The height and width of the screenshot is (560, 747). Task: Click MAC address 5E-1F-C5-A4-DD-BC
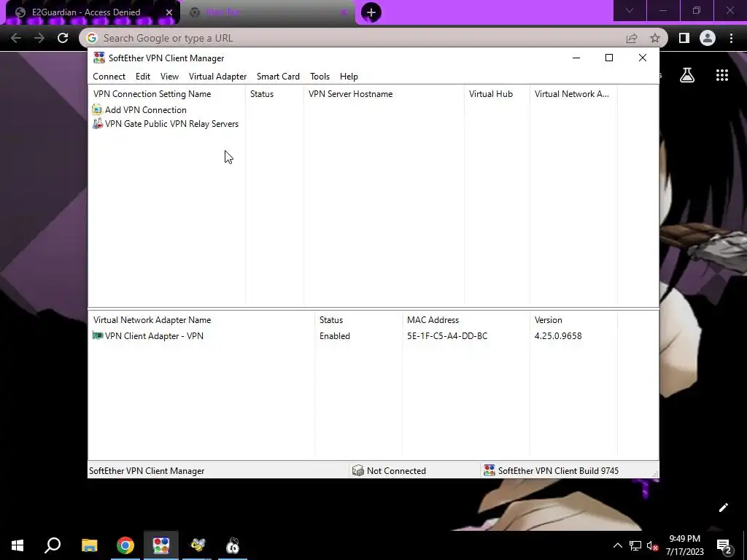(x=447, y=335)
